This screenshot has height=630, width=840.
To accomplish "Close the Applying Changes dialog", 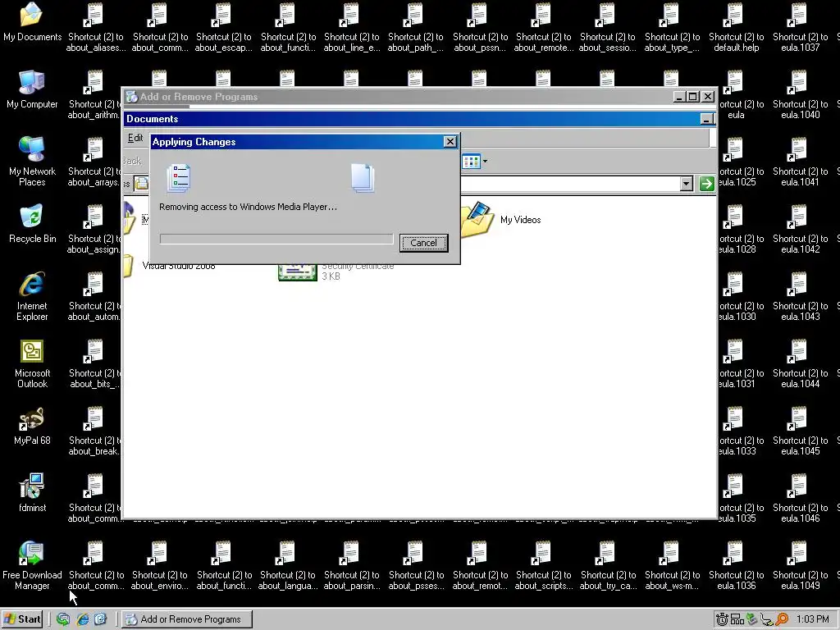I will pos(450,141).
